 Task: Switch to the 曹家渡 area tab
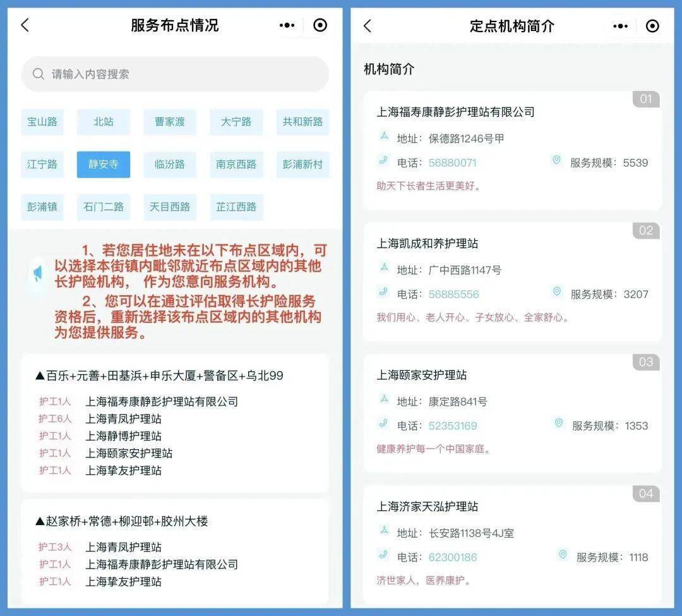point(169,122)
